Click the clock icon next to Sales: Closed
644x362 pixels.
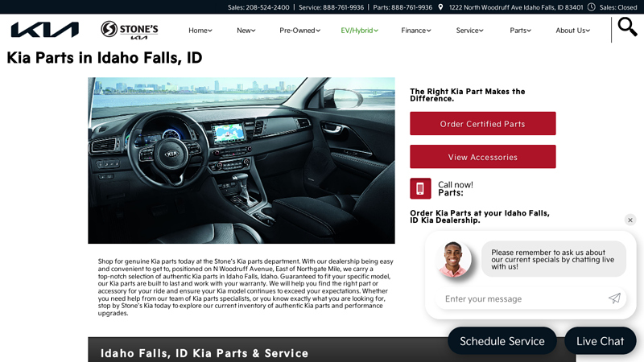pos(591,7)
